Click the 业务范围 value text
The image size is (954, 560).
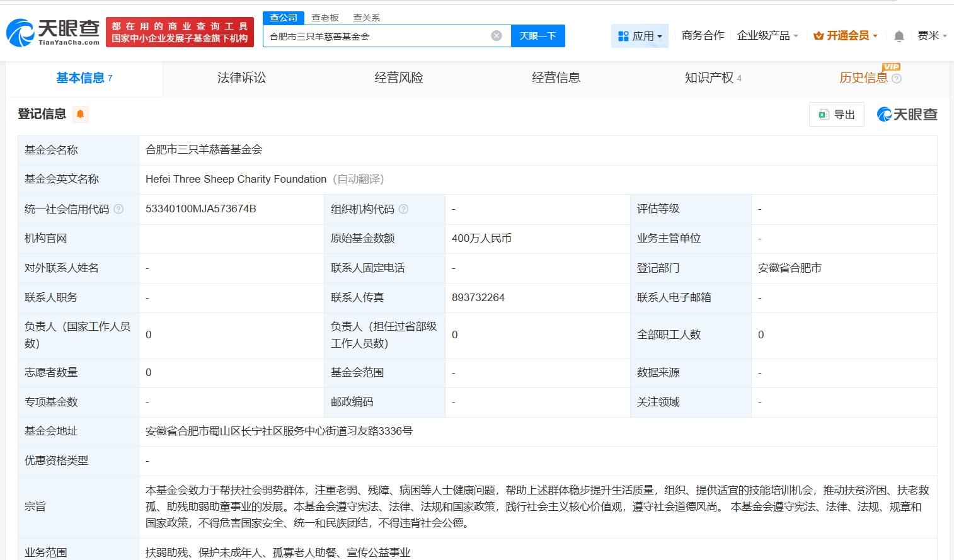(x=278, y=552)
